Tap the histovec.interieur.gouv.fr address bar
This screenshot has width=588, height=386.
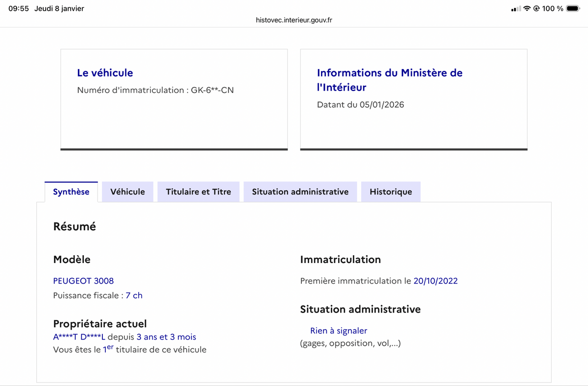click(x=294, y=20)
